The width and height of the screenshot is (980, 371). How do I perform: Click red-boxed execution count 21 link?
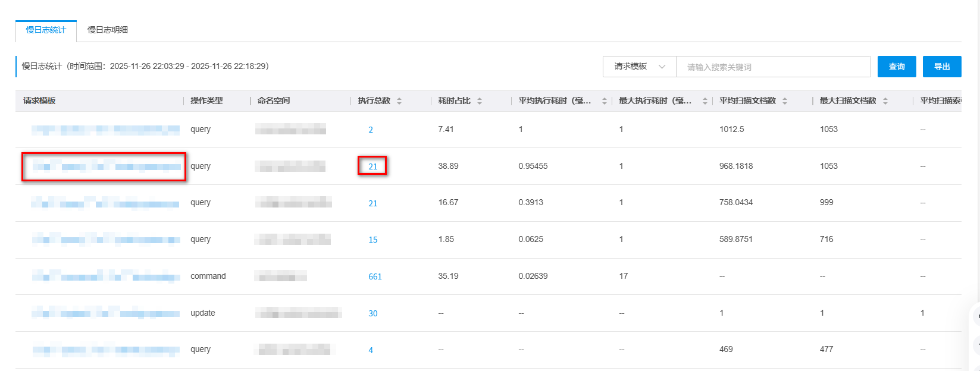pos(373,166)
